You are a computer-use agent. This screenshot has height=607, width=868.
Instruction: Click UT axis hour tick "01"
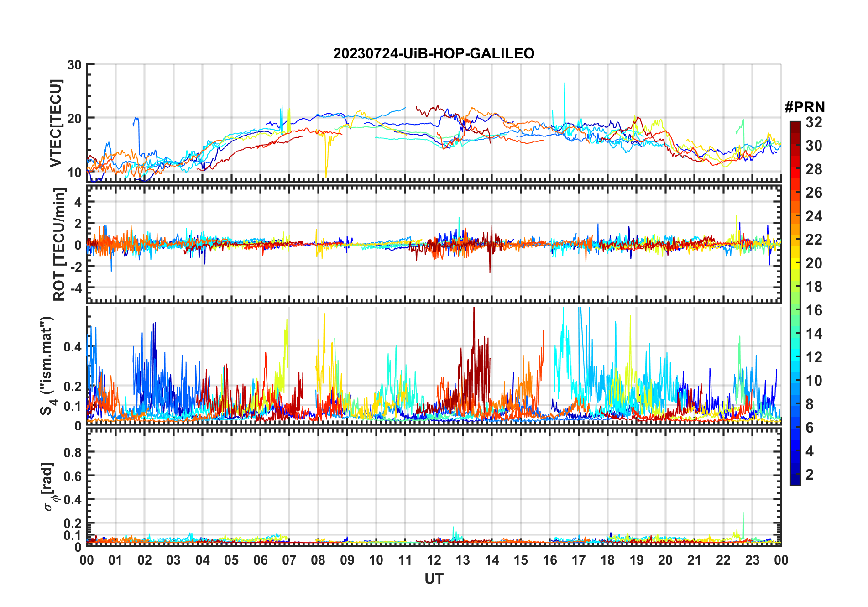click(115, 560)
